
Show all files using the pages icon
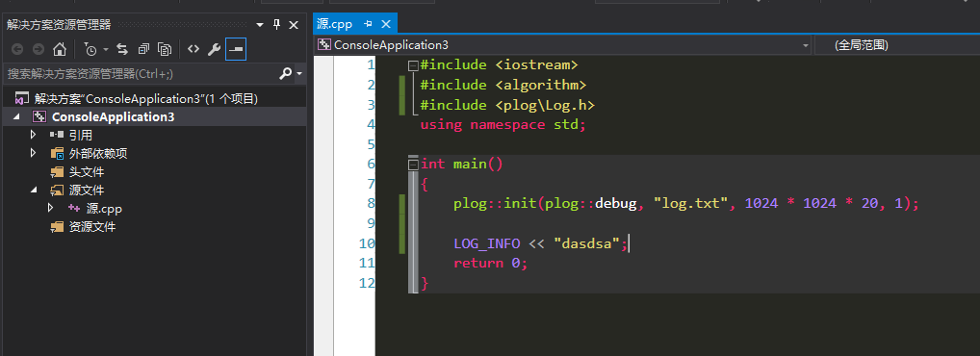165,49
